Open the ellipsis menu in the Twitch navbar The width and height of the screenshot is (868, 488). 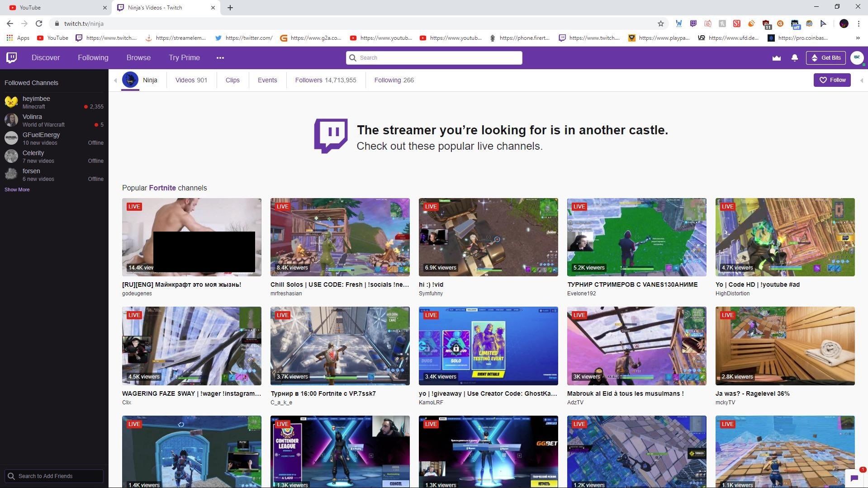[x=220, y=57]
